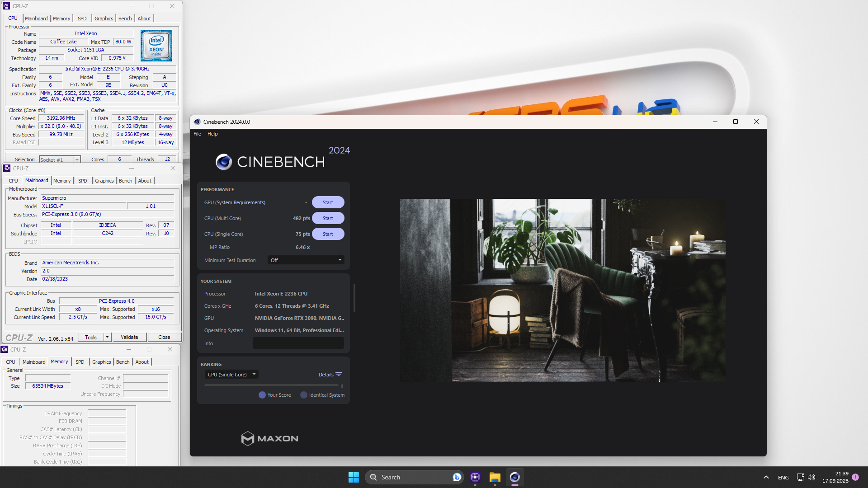Show hidden tray icons chevron
The height and width of the screenshot is (488, 868).
(x=766, y=477)
